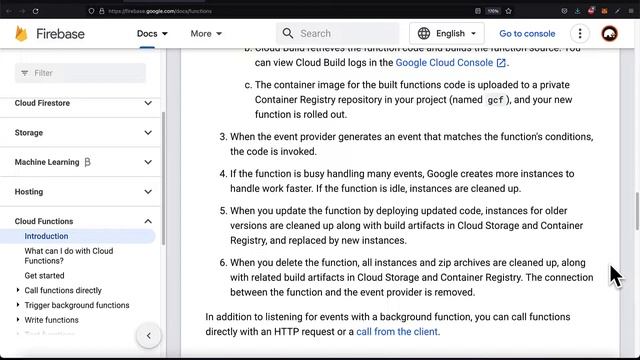
Task: Click the browser URL address bar
Action: point(282,11)
